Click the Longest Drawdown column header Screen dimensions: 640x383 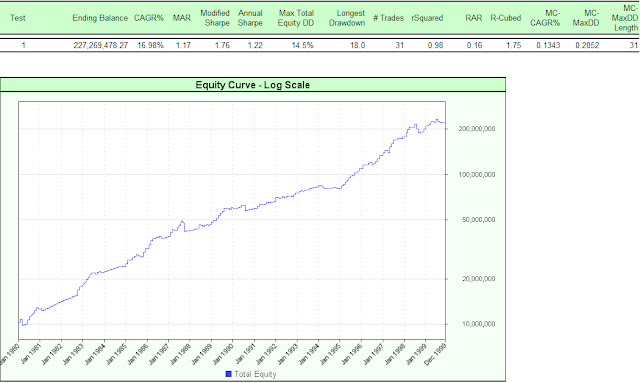pos(347,18)
